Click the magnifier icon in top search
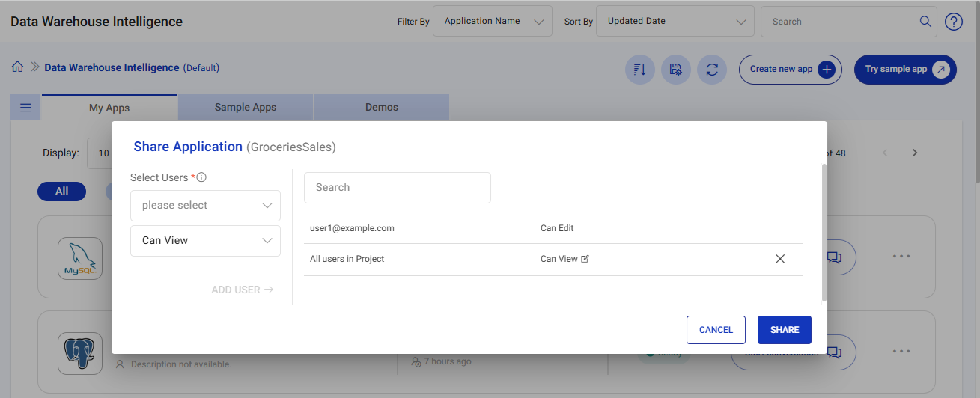Image resolution: width=980 pixels, height=398 pixels. (925, 21)
